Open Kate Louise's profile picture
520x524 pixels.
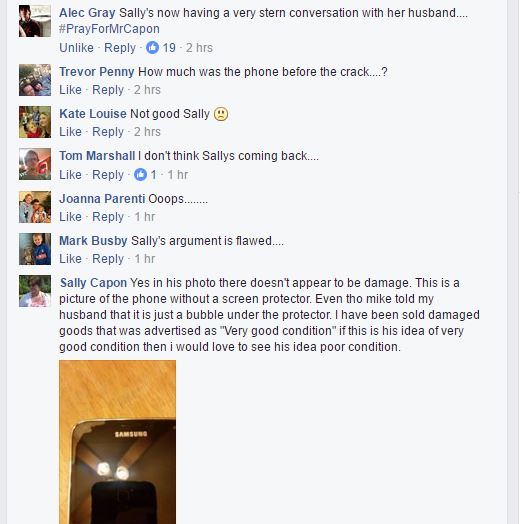35,122
